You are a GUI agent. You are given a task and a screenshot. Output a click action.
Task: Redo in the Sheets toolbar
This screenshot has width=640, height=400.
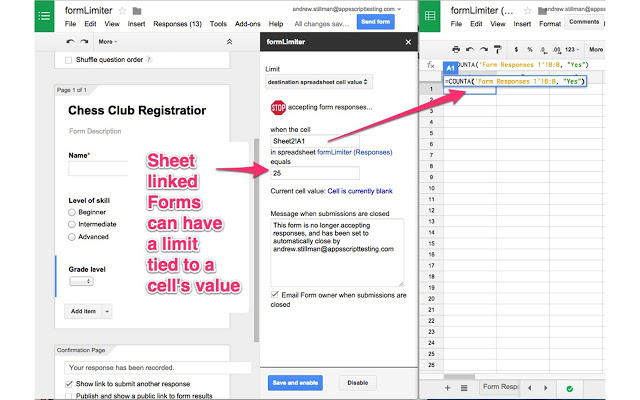pos(484,49)
